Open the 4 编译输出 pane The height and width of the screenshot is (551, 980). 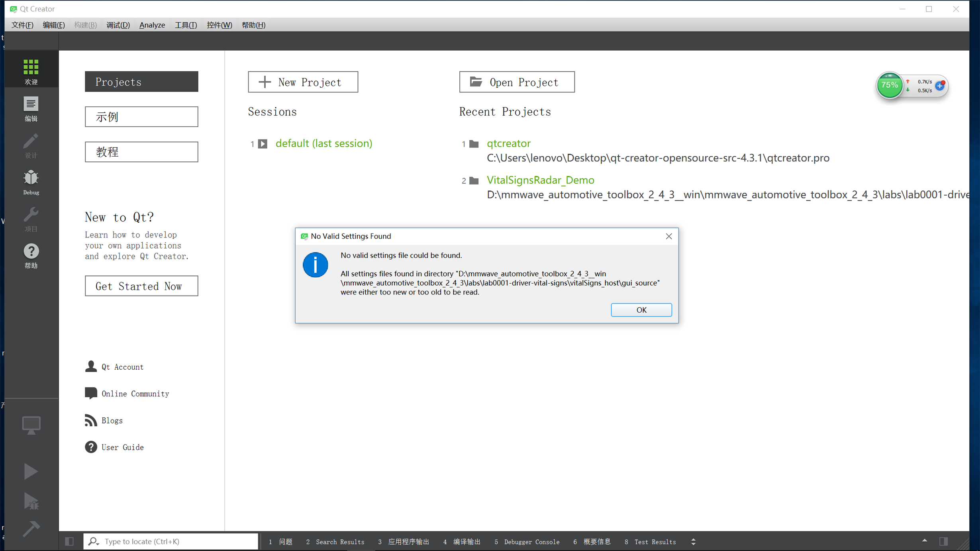point(462,542)
